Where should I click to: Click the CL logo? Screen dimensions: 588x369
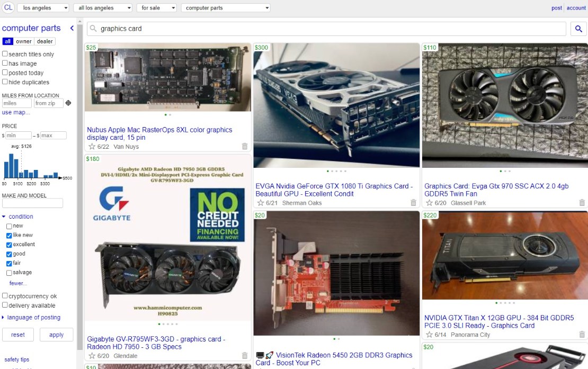click(8, 7)
